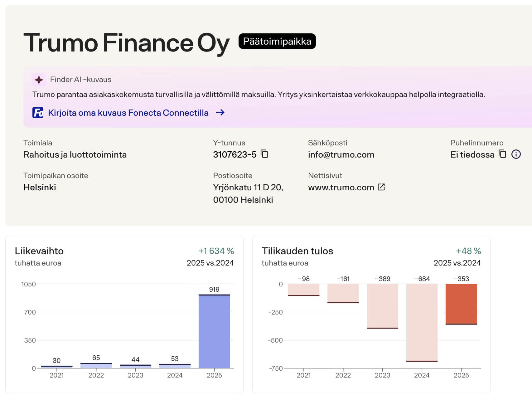Click the 2022 revenue bar labeled 65

click(96, 365)
